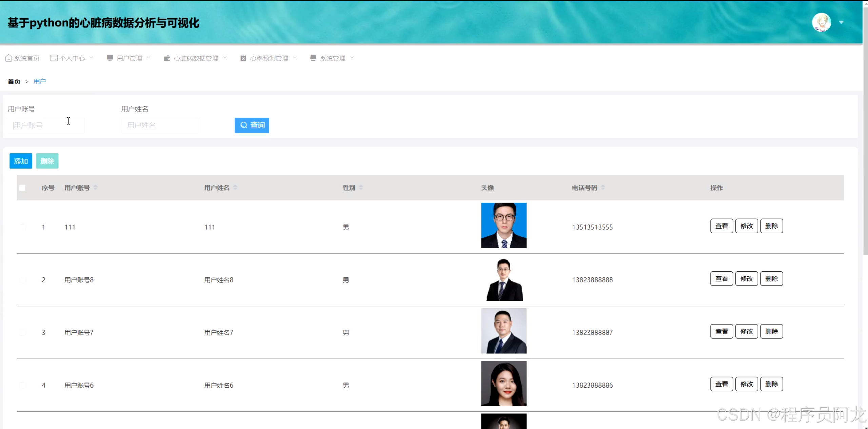Open the 心脏病数据管理 menu
Viewport: 868px width, 429px height.
[196, 58]
